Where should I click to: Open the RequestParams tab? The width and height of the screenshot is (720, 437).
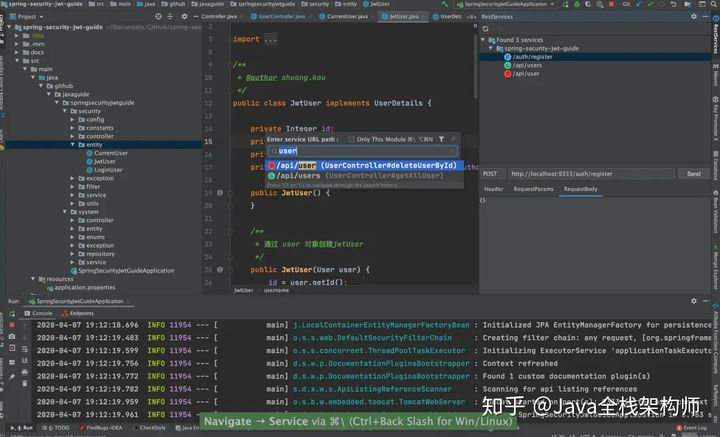pos(533,189)
